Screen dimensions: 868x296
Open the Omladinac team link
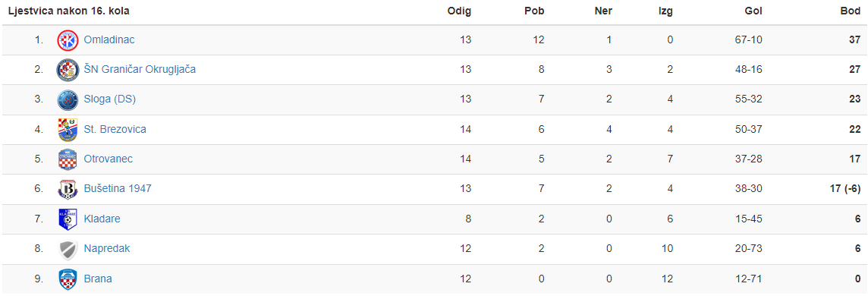pos(109,39)
